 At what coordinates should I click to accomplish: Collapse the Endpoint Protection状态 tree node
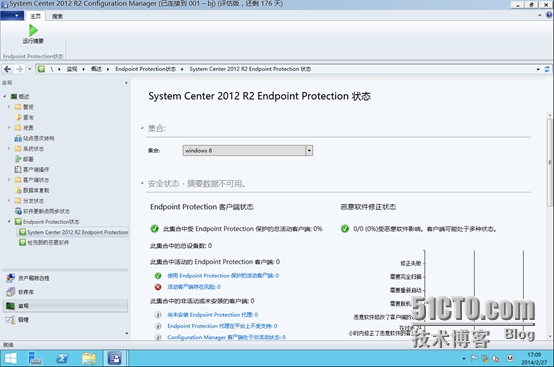click(9, 222)
